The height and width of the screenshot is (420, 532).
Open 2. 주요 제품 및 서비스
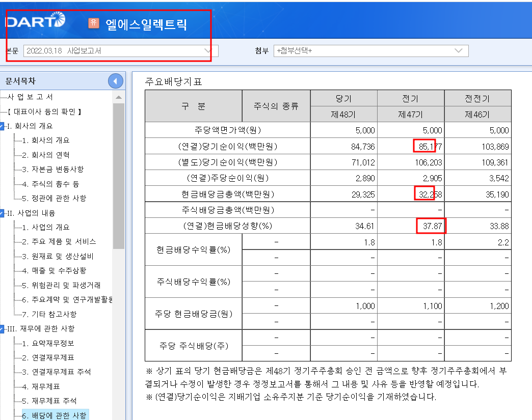click(59, 242)
